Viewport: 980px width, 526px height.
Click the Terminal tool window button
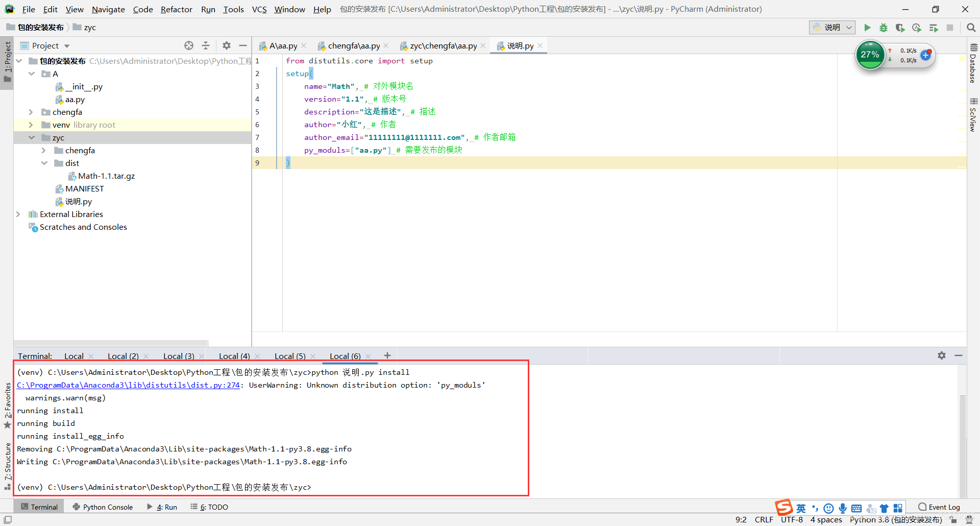[39, 507]
